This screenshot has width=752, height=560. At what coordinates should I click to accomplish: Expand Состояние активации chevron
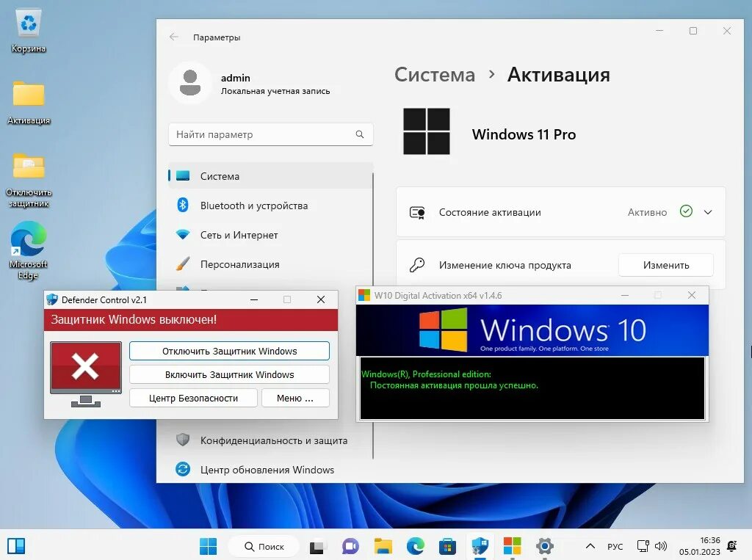tap(708, 212)
